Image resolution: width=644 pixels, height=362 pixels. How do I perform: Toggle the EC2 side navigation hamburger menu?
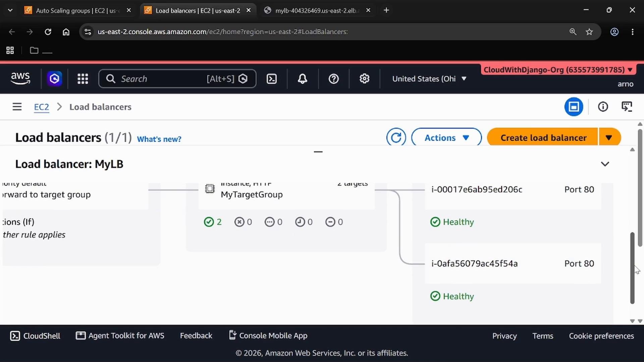click(x=17, y=107)
